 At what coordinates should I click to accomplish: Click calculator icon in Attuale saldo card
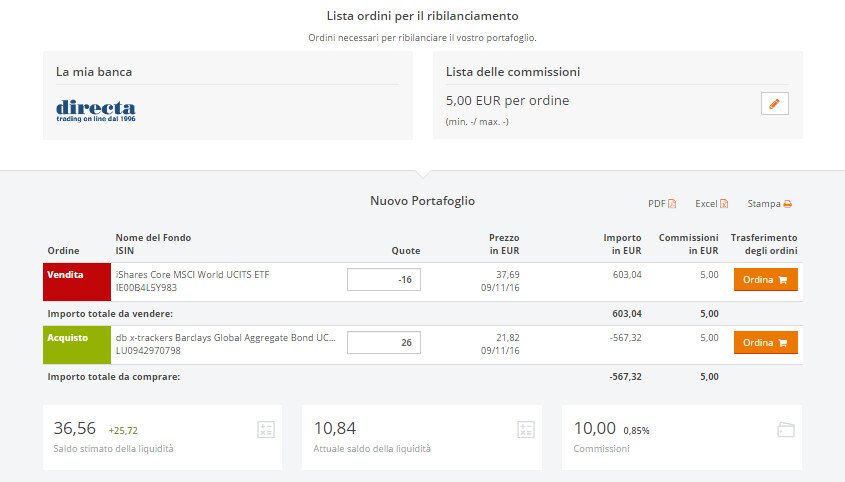[x=525, y=430]
